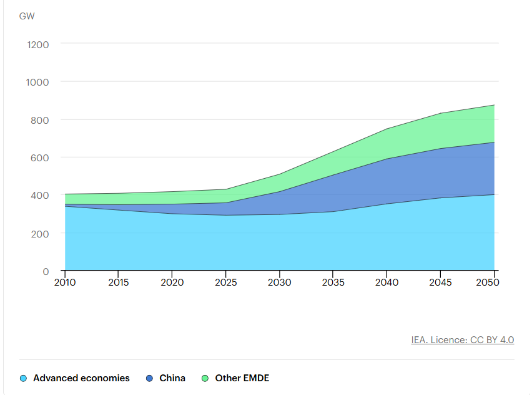
Task: Select the 2025 x-axis label
Action: (226, 282)
